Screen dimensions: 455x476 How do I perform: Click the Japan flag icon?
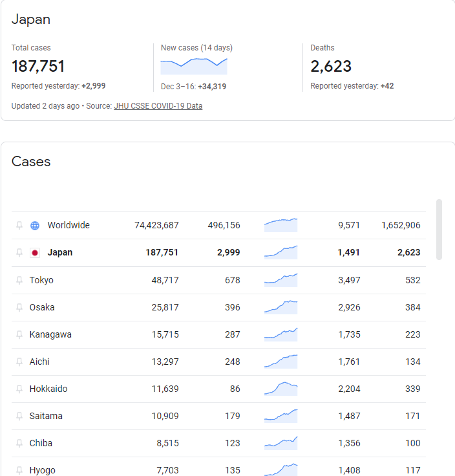(35, 253)
